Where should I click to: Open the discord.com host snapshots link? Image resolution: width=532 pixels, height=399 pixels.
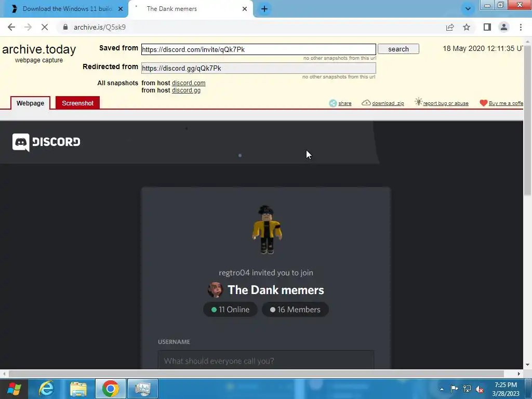point(189,83)
